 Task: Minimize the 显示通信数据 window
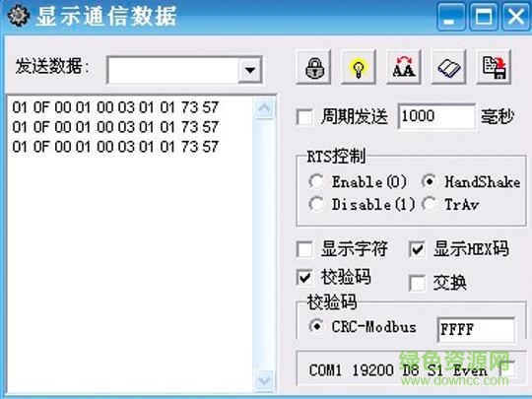pyautogui.click(x=450, y=17)
